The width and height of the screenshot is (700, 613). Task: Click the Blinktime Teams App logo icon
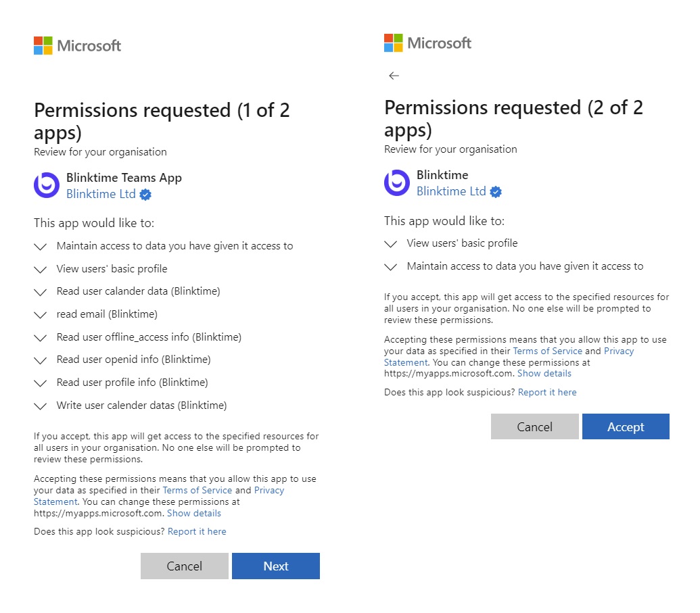(47, 185)
